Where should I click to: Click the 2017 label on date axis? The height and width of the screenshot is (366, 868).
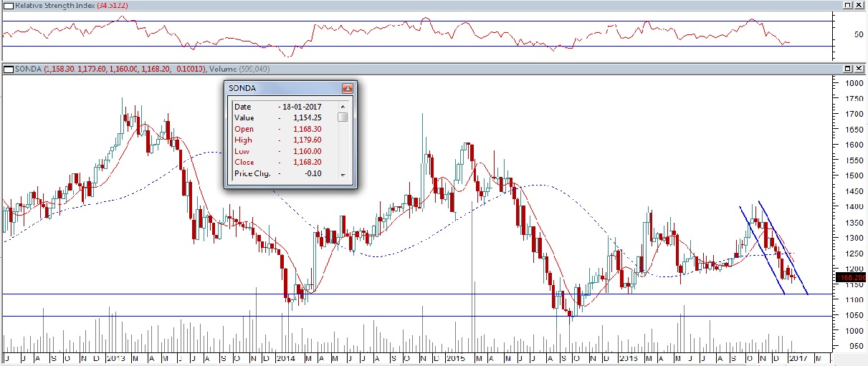[798, 357]
